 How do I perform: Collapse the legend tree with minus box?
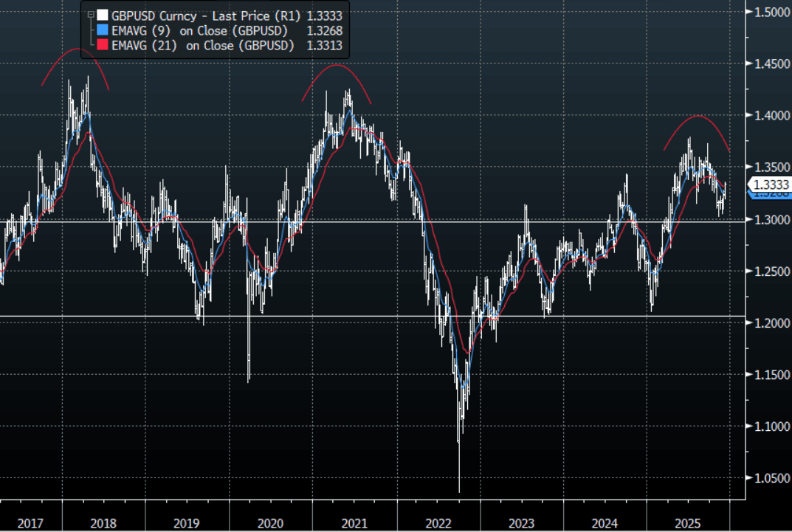click(89, 14)
